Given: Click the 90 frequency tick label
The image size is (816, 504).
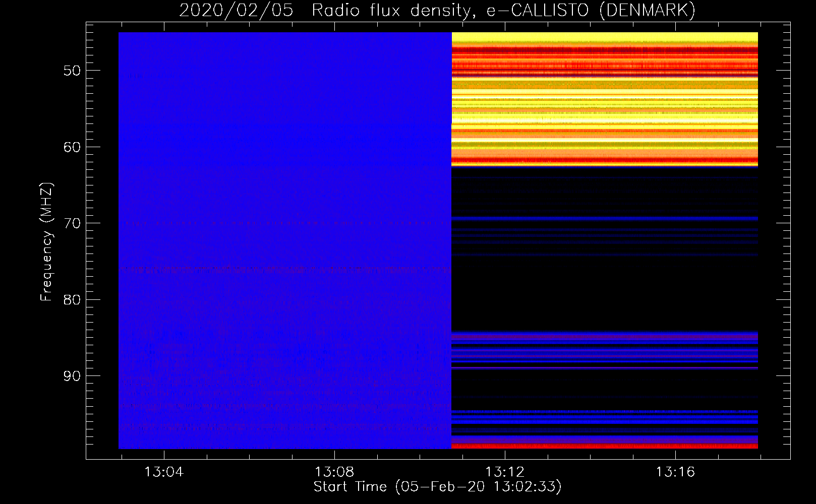Looking at the screenshot, I should 72,376.
